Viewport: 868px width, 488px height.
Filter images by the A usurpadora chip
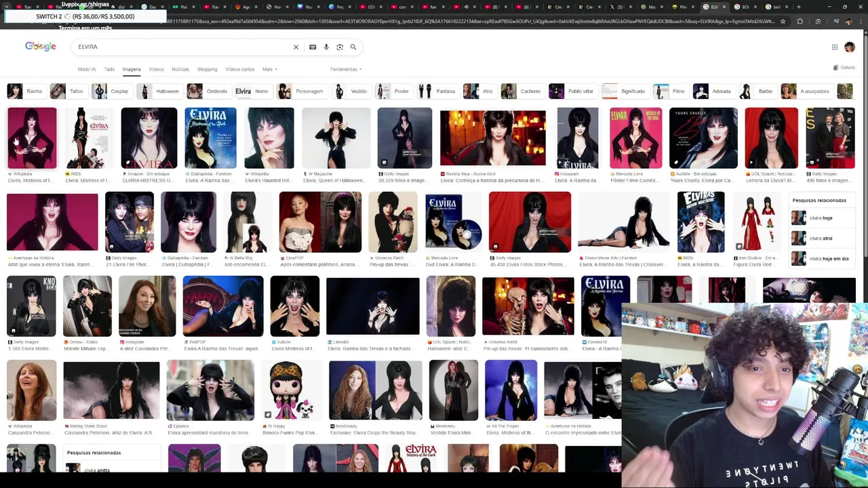click(x=806, y=91)
